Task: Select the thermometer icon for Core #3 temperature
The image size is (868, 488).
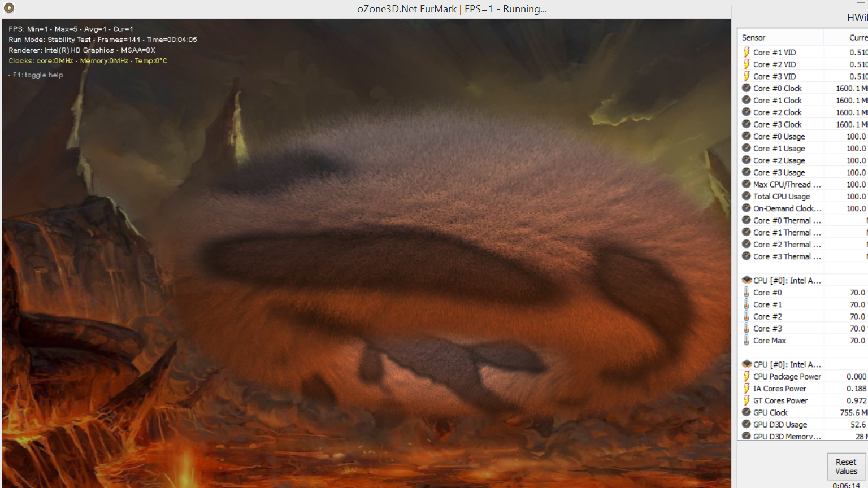Action: [x=747, y=328]
